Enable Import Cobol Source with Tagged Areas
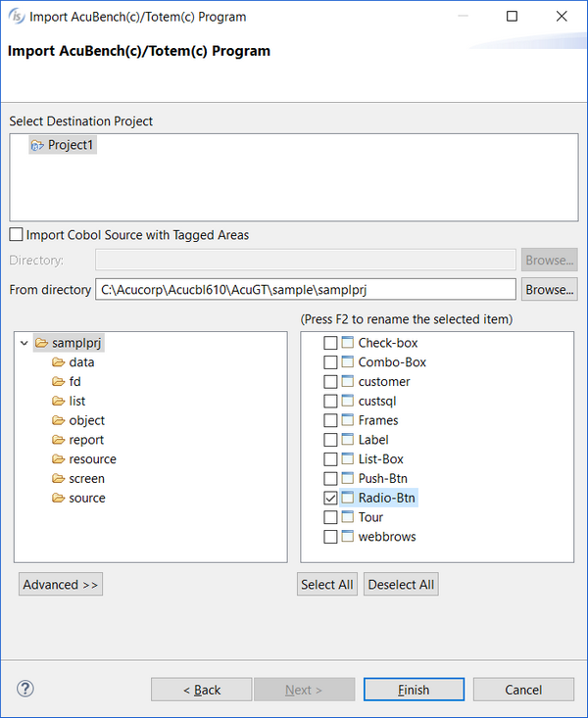 coord(16,234)
